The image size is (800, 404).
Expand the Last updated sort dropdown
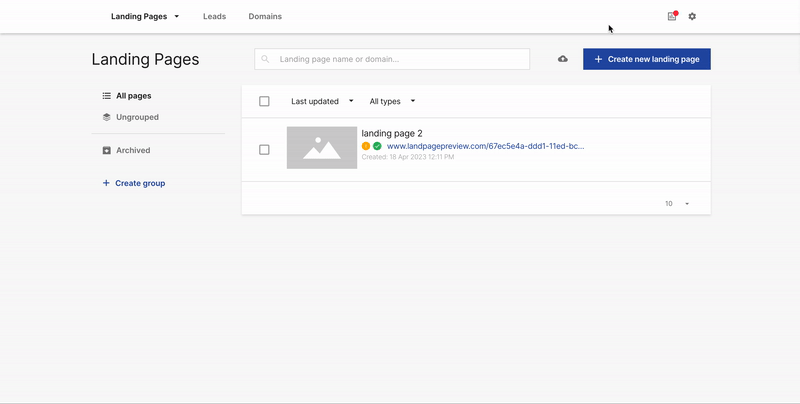pos(322,101)
